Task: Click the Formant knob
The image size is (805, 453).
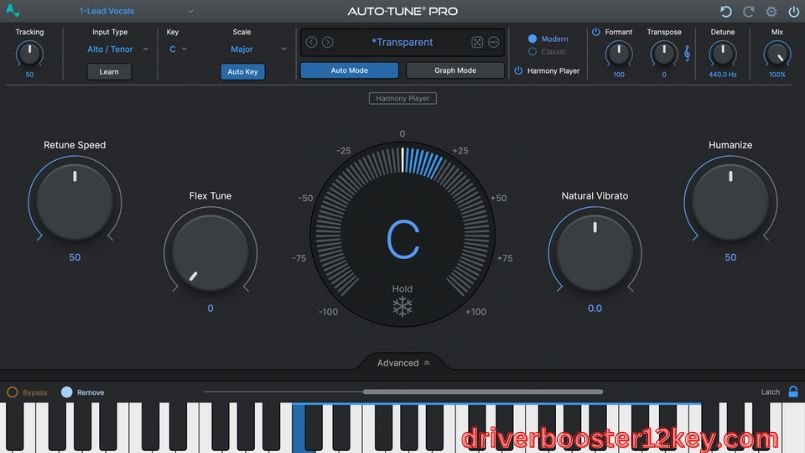Action: [x=619, y=54]
